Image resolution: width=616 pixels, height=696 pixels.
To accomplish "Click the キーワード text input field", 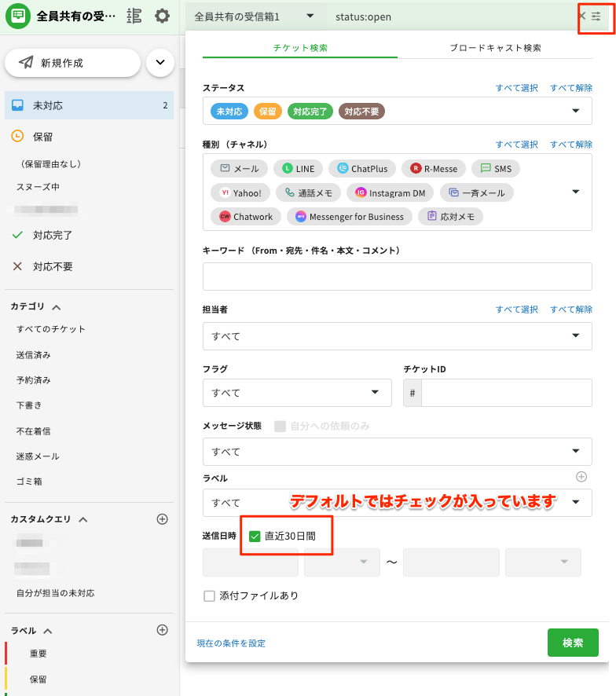I will point(397,277).
